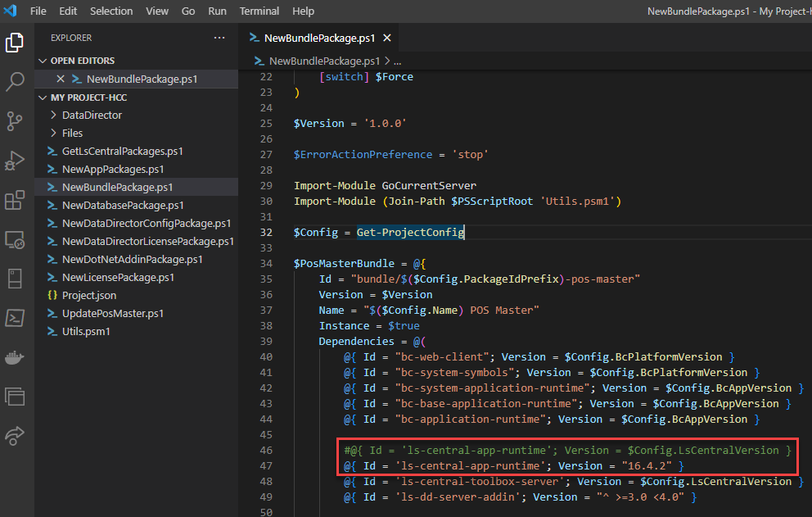Click the VS Code logo icon
The width and height of the screenshot is (812, 517).
(x=10, y=11)
